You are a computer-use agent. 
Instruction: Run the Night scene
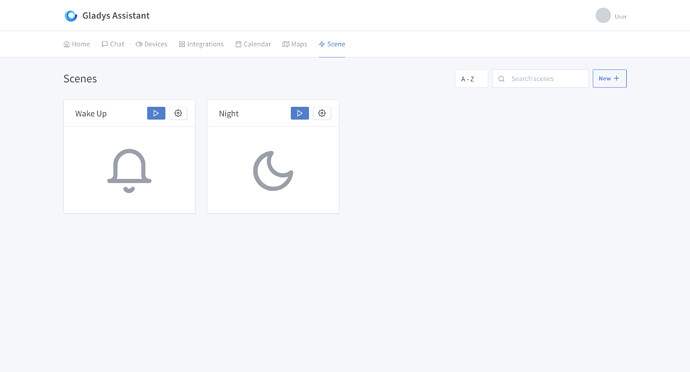(300, 113)
